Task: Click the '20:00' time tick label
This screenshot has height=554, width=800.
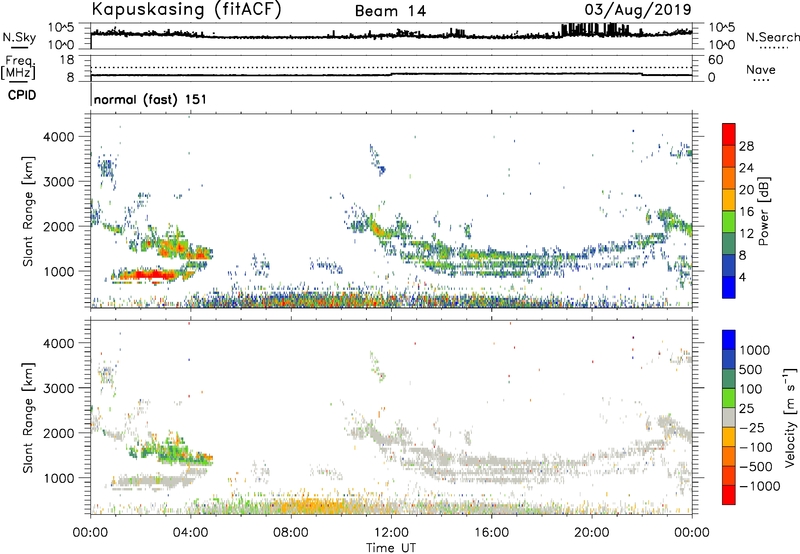Action: pyautogui.click(x=592, y=533)
